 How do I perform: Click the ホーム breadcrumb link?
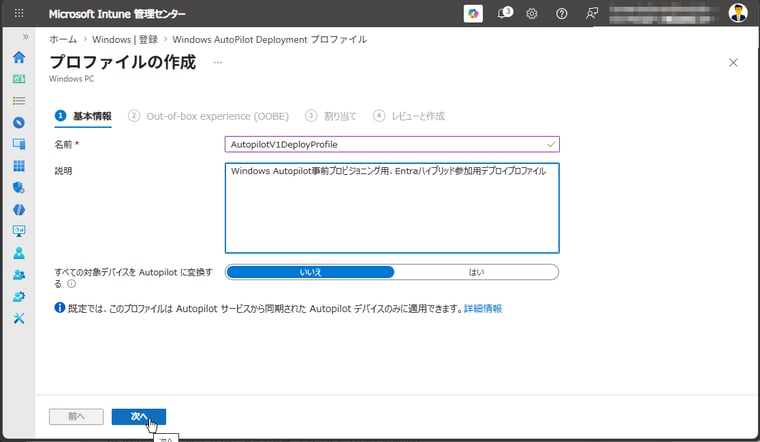click(63, 39)
